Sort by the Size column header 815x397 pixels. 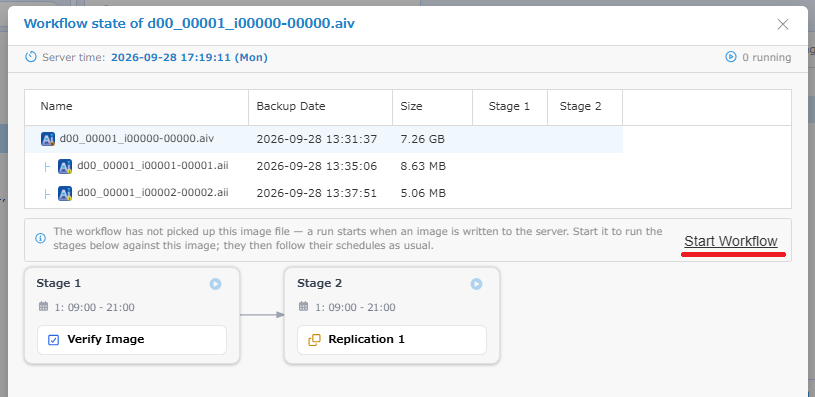[432, 107]
